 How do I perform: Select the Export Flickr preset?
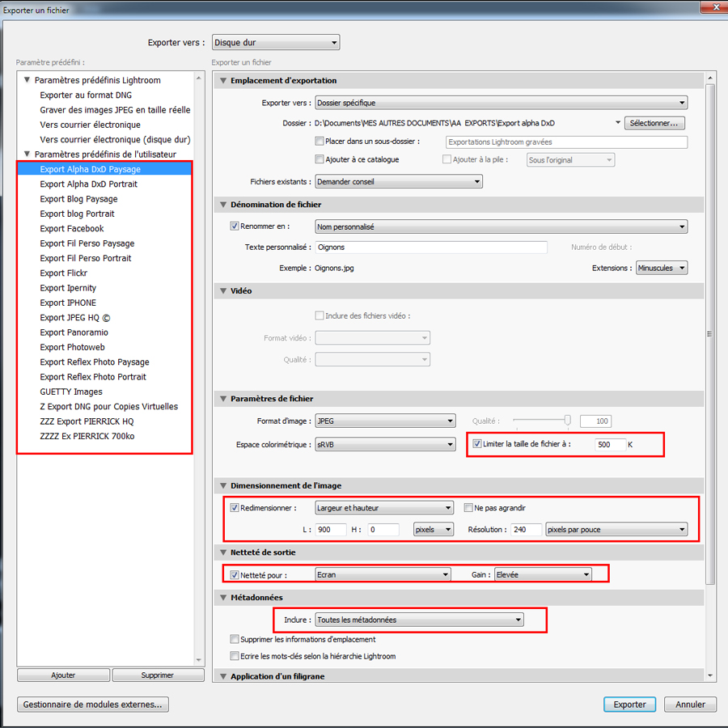[64, 273]
